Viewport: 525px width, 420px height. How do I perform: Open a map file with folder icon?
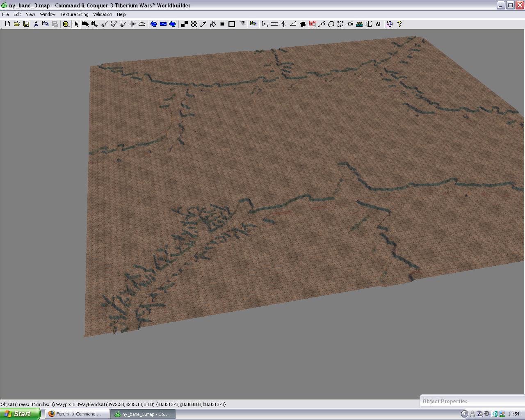(x=17, y=24)
